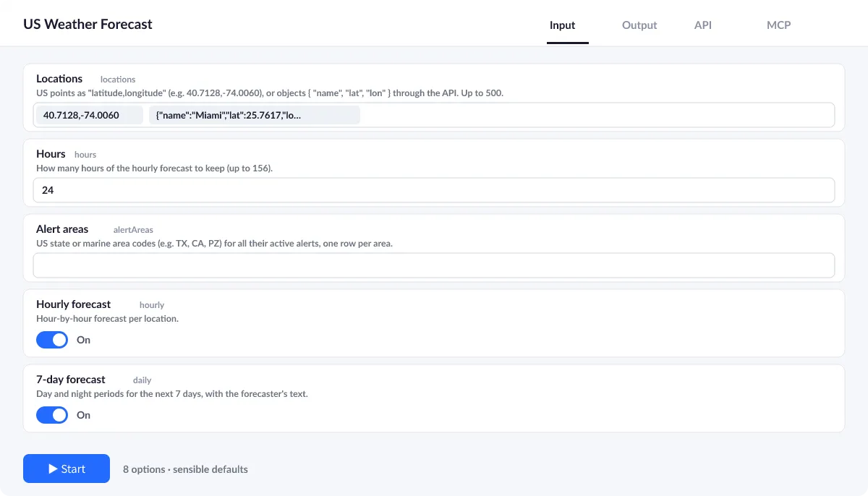Click the "daily" parameter name
This screenshot has height=496, width=868.
tap(142, 380)
